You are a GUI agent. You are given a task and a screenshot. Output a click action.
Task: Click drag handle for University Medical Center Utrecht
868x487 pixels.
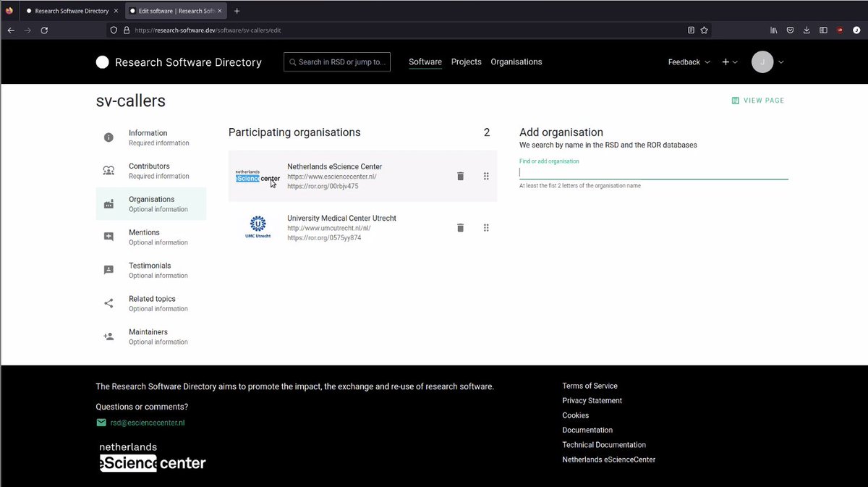point(486,228)
